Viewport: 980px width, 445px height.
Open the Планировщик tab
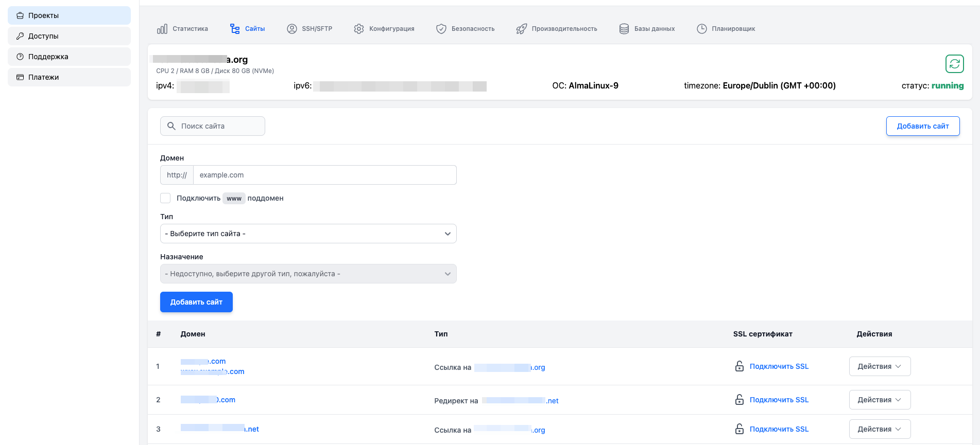click(x=726, y=29)
